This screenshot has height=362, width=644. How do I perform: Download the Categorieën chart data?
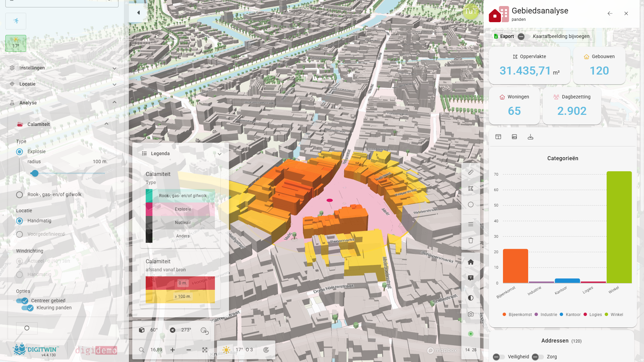click(530, 137)
